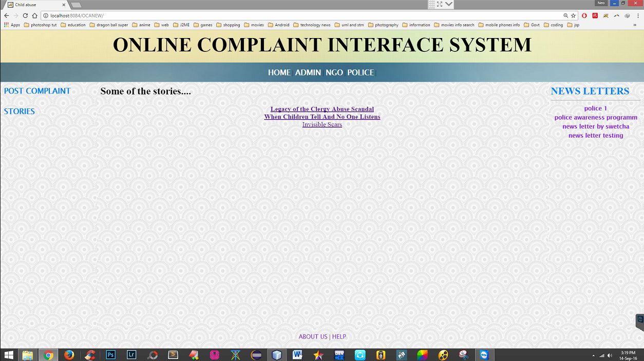Open the Invisible Scars story link
The height and width of the screenshot is (361, 644).
(x=322, y=124)
